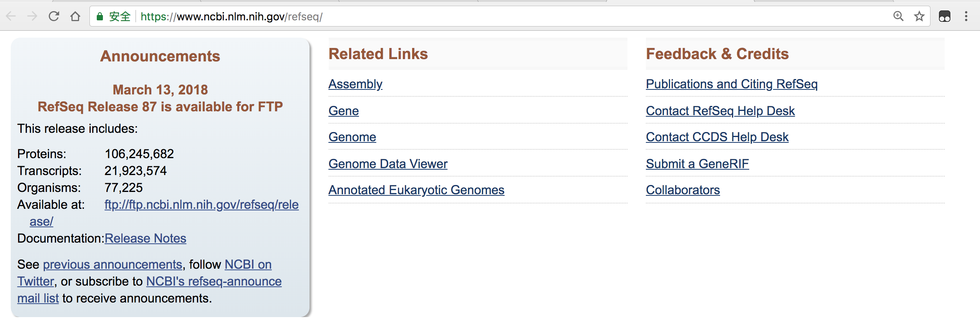
Task: Open the Assembly link under Related Links
Action: pyautogui.click(x=355, y=84)
